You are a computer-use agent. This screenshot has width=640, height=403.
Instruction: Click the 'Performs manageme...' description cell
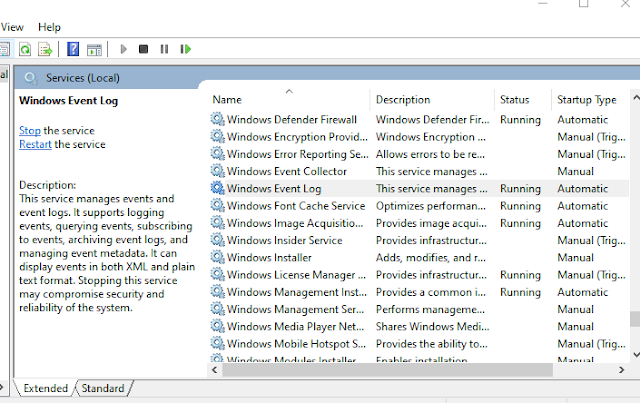tap(430, 309)
